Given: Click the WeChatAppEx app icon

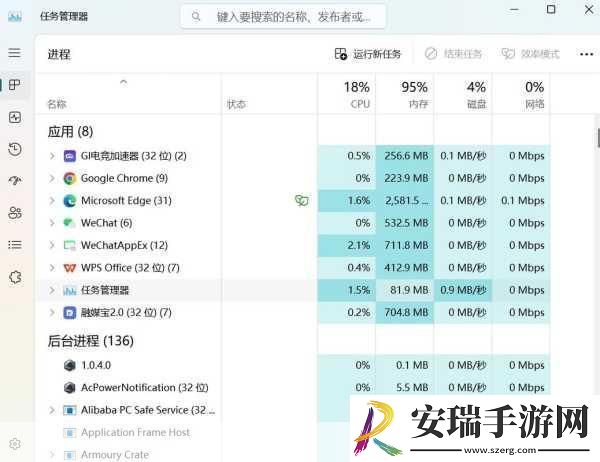Looking at the screenshot, I should 70,245.
